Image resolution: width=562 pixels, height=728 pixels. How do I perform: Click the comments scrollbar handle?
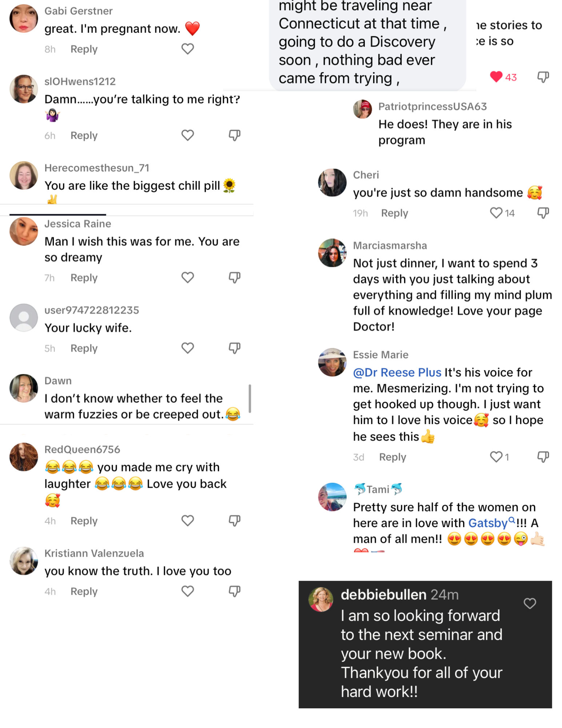[x=250, y=398]
